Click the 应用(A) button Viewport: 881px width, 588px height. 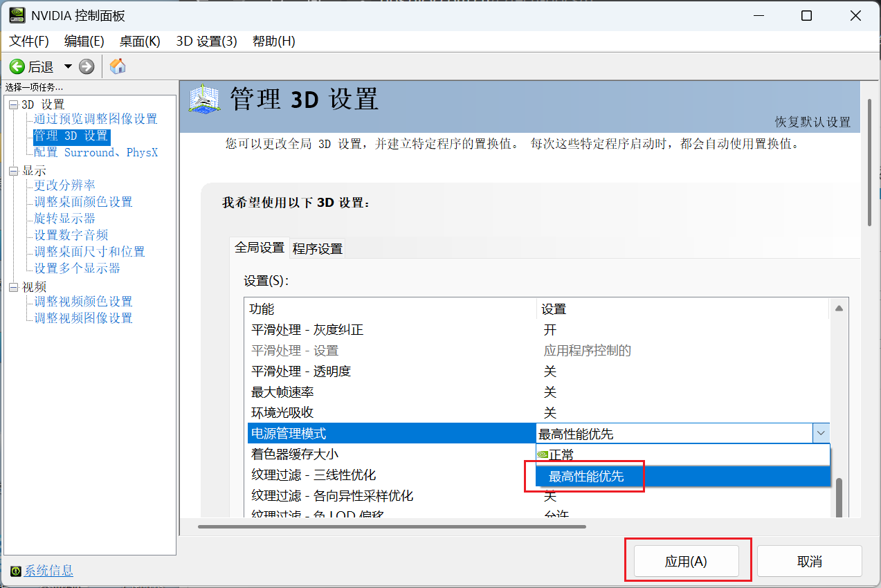686,562
